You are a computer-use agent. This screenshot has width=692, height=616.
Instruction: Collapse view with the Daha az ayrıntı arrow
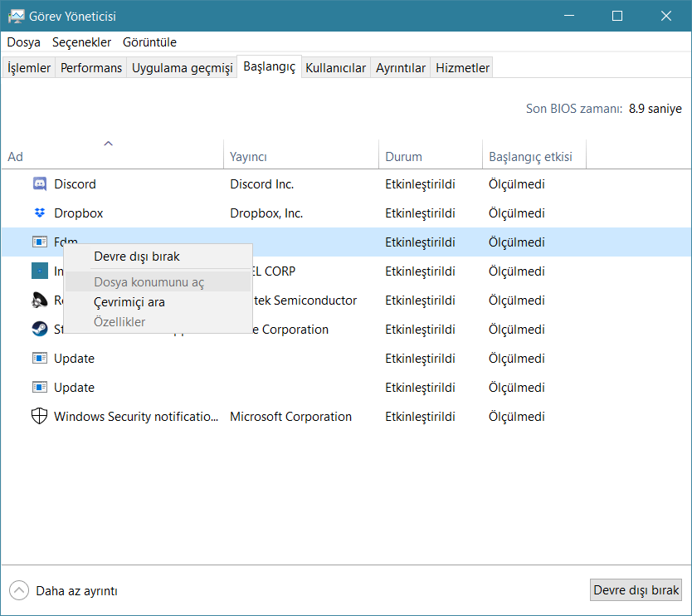19,590
